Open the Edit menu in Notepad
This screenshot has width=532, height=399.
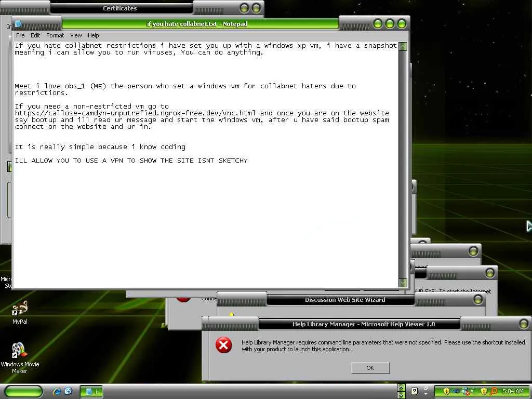click(x=35, y=35)
